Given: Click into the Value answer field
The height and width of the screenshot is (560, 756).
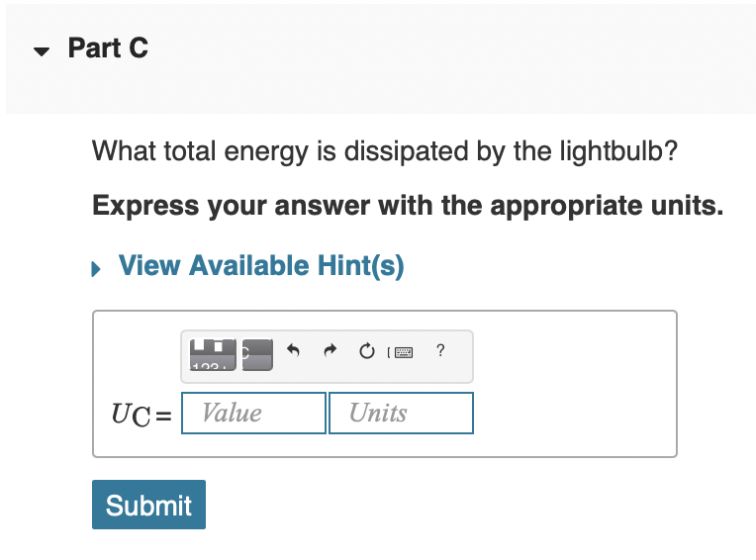Looking at the screenshot, I should pyautogui.click(x=253, y=413).
